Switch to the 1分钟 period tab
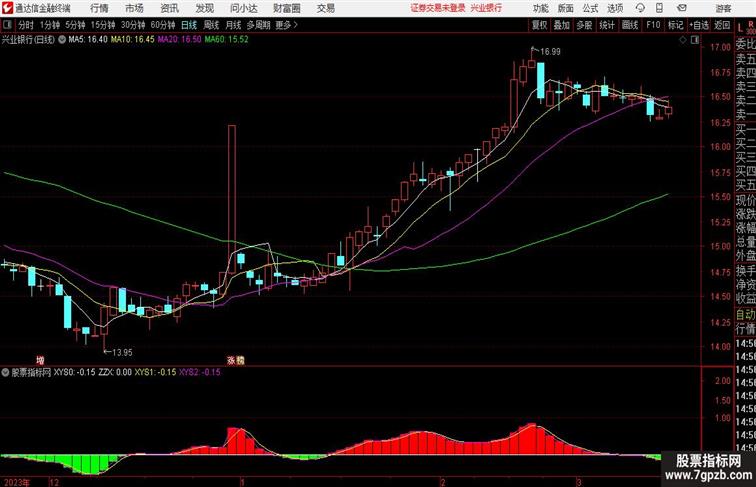 [50, 25]
